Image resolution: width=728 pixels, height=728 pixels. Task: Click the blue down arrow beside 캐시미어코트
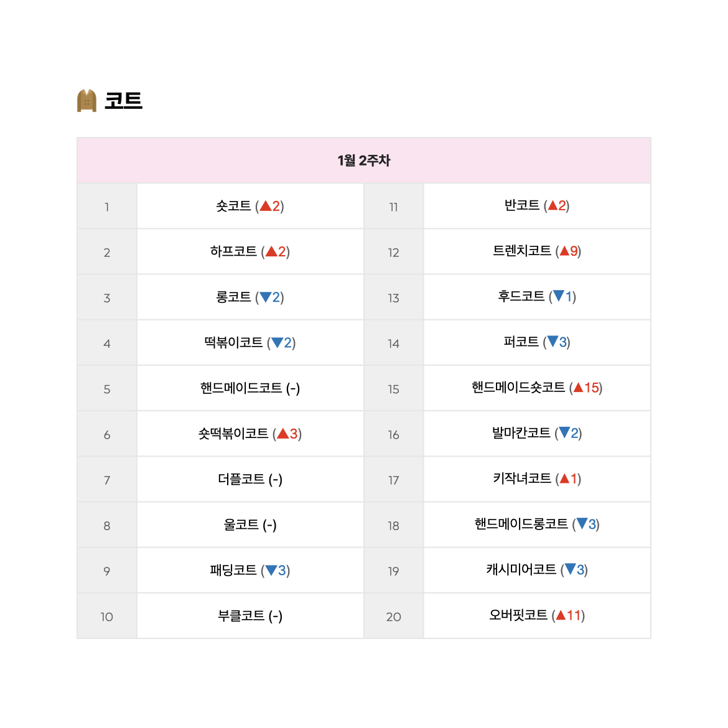(570, 569)
